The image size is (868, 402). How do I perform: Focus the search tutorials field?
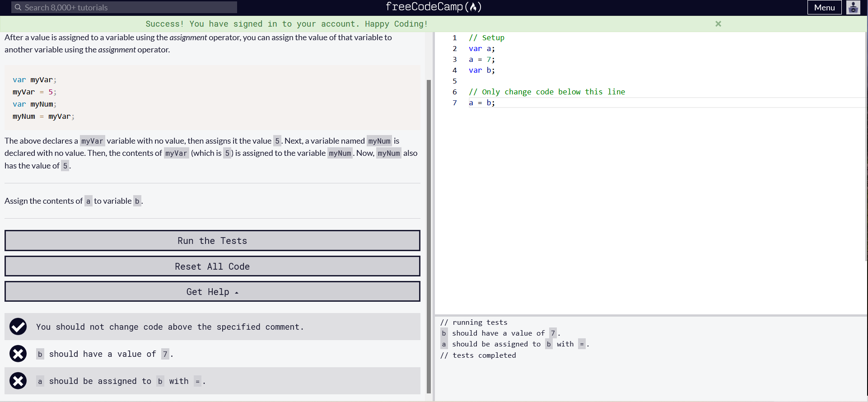click(x=124, y=7)
